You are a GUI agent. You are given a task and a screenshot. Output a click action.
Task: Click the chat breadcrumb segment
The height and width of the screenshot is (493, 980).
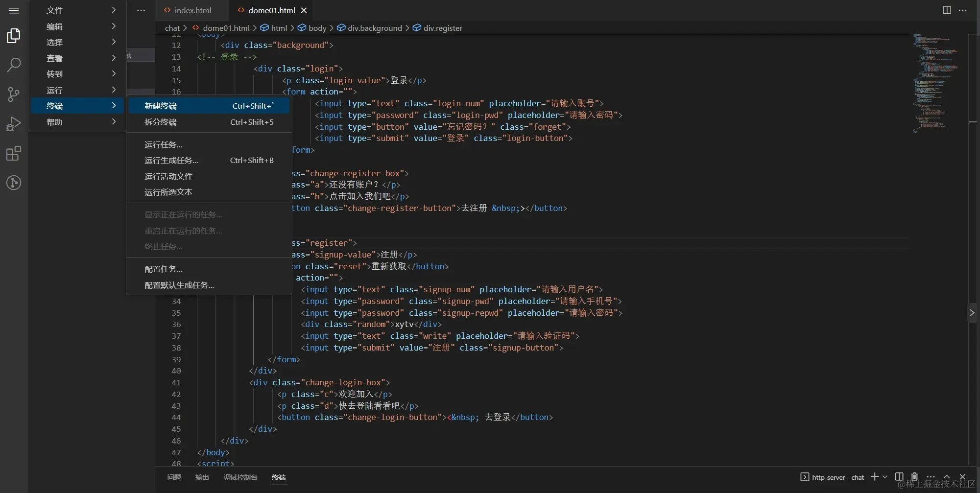[x=172, y=28]
